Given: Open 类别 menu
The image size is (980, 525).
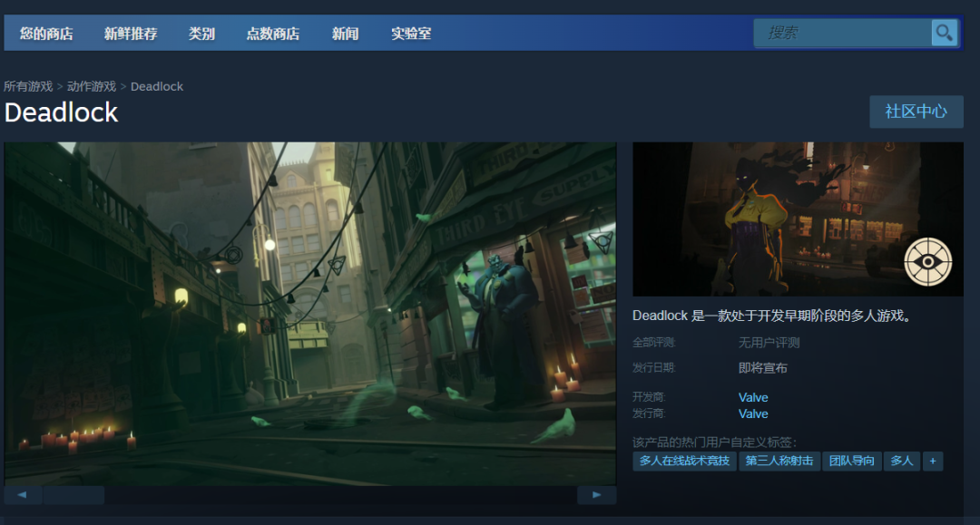Looking at the screenshot, I should pos(201,34).
